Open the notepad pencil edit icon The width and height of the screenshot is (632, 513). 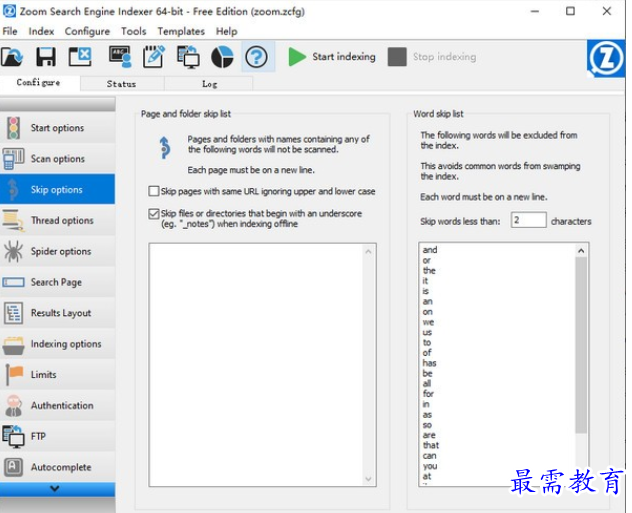154,56
